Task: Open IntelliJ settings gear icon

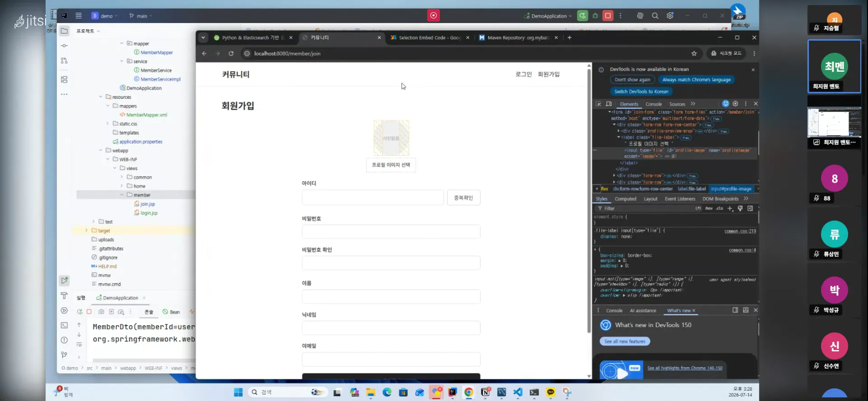Action: pos(670,16)
